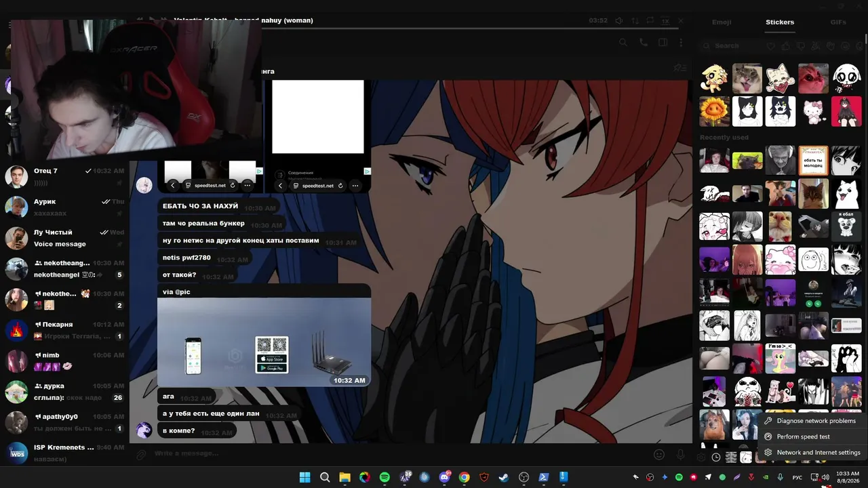
Task: Select the message "netis pwf2780"
Action: pos(186,258)
